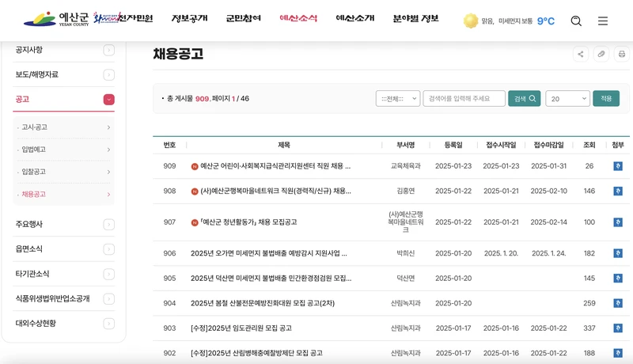Click the print icon beside 채용공고 title

click(622, 54)
